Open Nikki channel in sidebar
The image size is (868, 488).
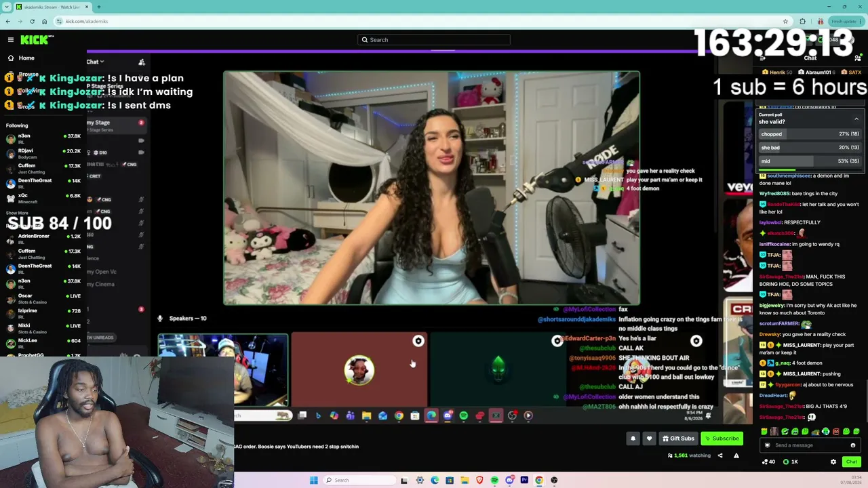pyautogui.click(x=43, y=329)
